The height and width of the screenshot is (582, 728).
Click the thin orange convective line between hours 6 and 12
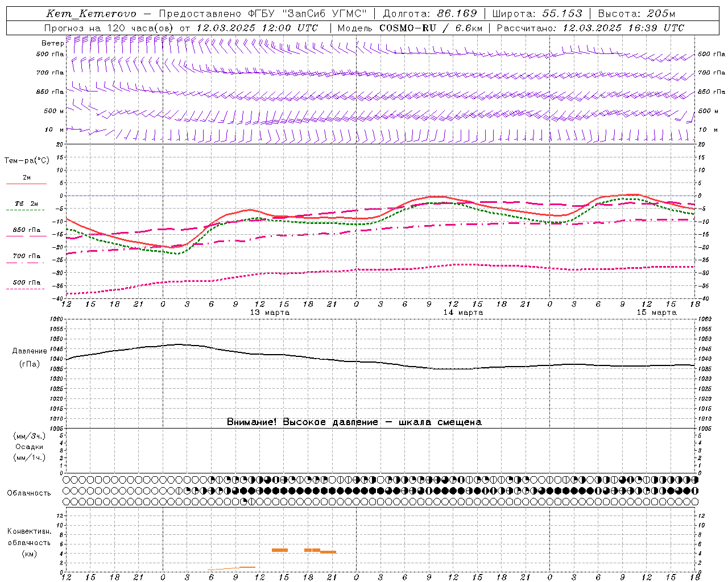[x=231, y=568]
